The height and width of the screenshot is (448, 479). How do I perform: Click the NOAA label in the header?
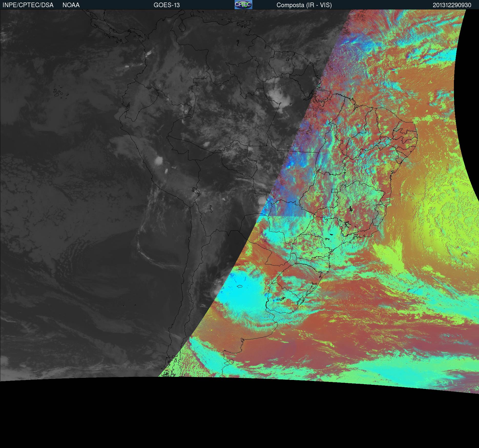(x=71, y=5)
